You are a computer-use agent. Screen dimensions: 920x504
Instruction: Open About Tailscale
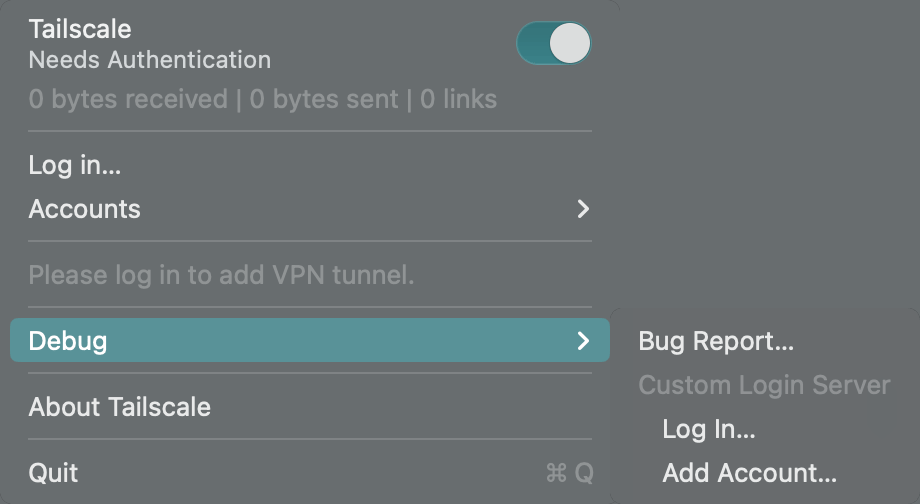(120, 407)
